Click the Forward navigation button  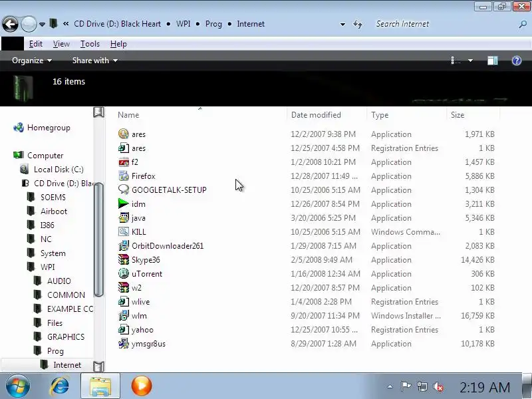point(29,24)
